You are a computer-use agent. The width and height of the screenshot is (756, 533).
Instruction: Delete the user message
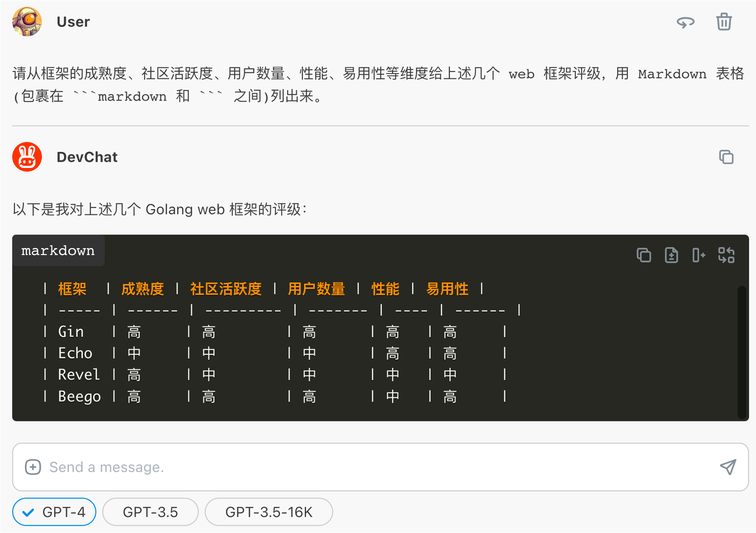pos(724,22)
